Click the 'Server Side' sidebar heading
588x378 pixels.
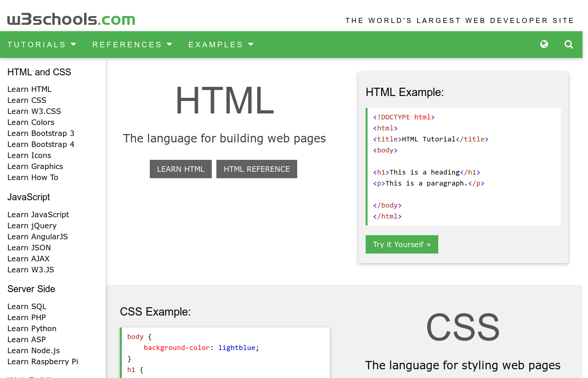31,289
